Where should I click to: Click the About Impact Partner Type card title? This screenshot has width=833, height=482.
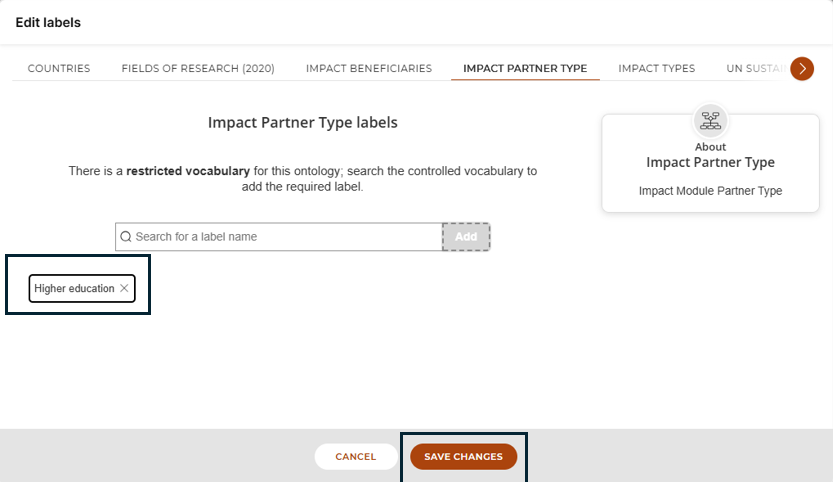click(710, 162)
